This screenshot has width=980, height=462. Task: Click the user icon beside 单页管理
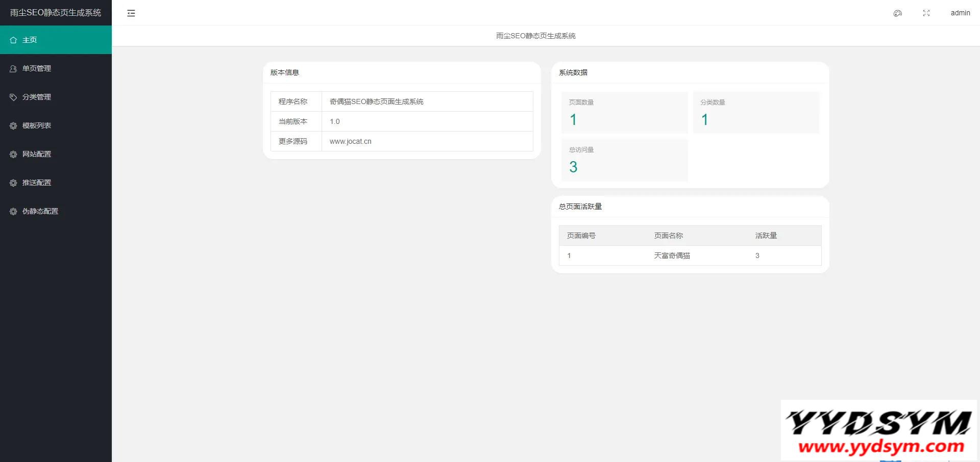13,68
